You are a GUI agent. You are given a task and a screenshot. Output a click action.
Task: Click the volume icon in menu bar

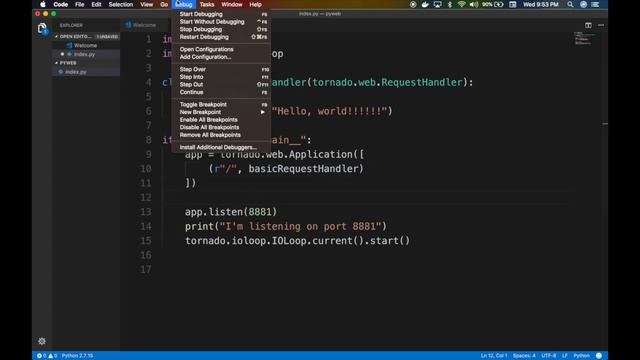[473, 4]
